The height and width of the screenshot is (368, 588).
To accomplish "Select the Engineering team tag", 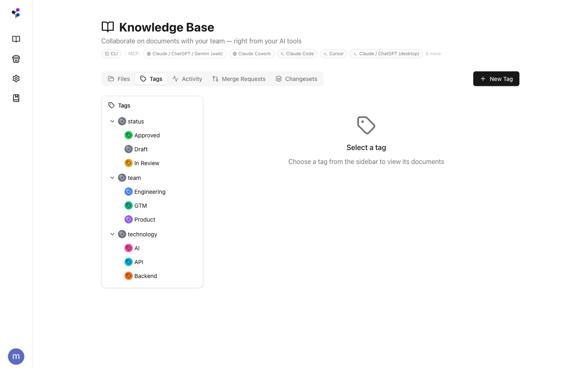I will click(150, 191).
